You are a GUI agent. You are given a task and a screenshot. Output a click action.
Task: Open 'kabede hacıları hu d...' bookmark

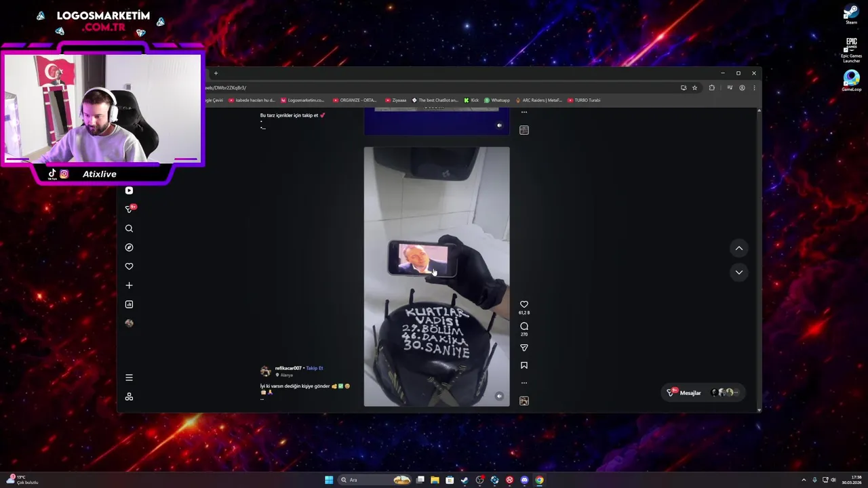[x=252, y=100]
